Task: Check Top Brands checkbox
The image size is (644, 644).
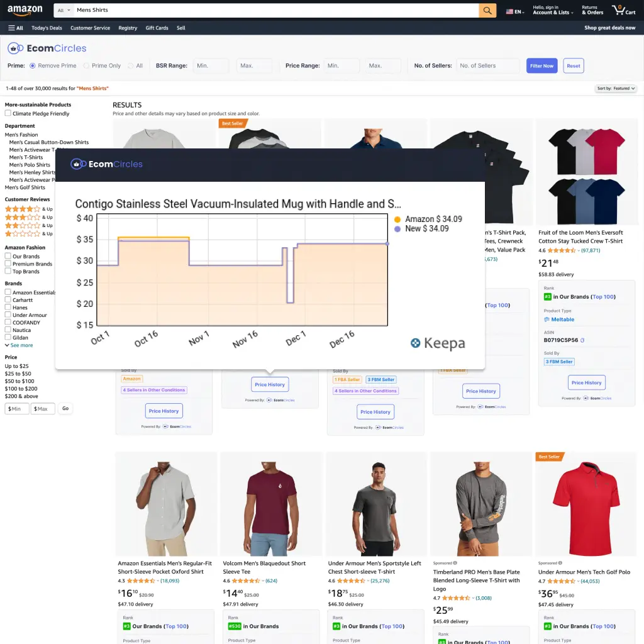Action: [8, 271]
